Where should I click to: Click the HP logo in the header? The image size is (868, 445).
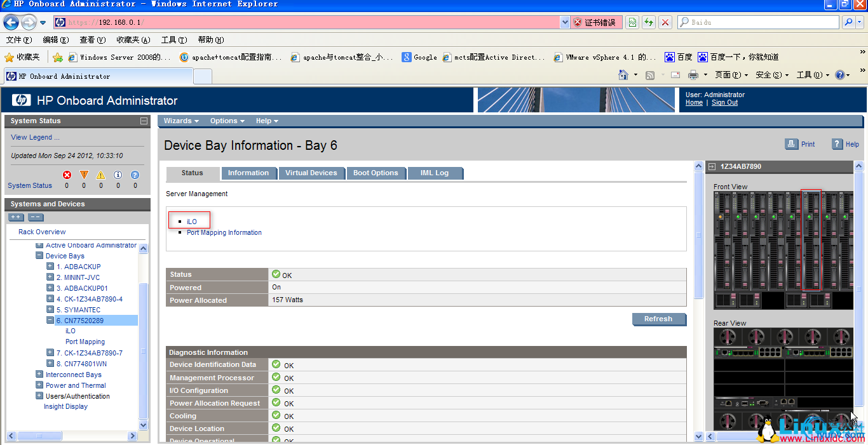coord(21,100)
